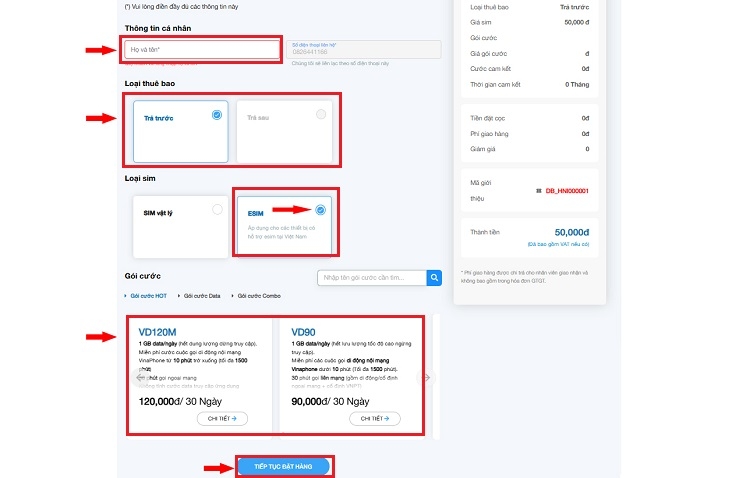Switch to the Gói cước Combo tab
The height and width of the screenshot is (478, 750).
click(261, 296)
